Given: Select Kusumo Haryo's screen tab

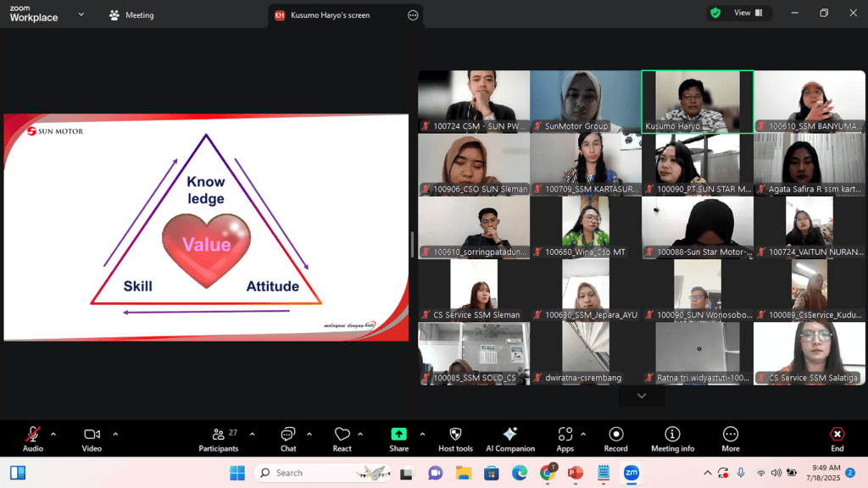Looking at the screenshot, I should 331,15.
